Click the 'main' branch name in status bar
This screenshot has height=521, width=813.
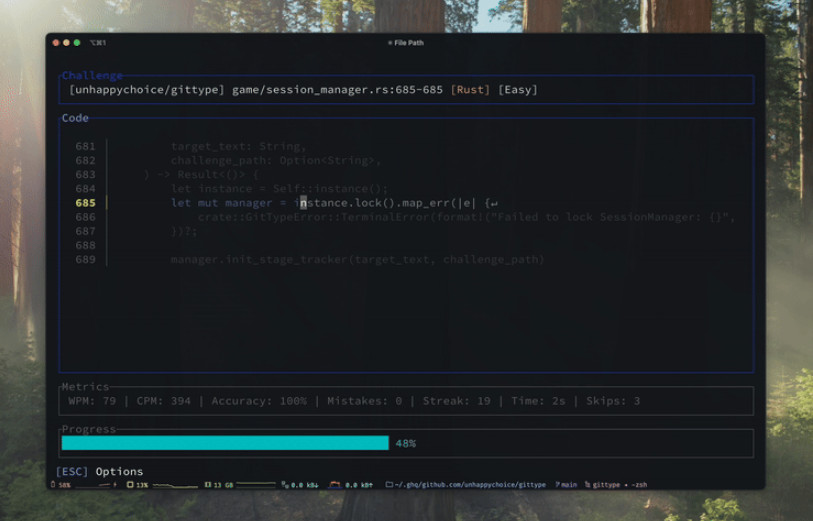pyautogui.click(x=569, y=485)
